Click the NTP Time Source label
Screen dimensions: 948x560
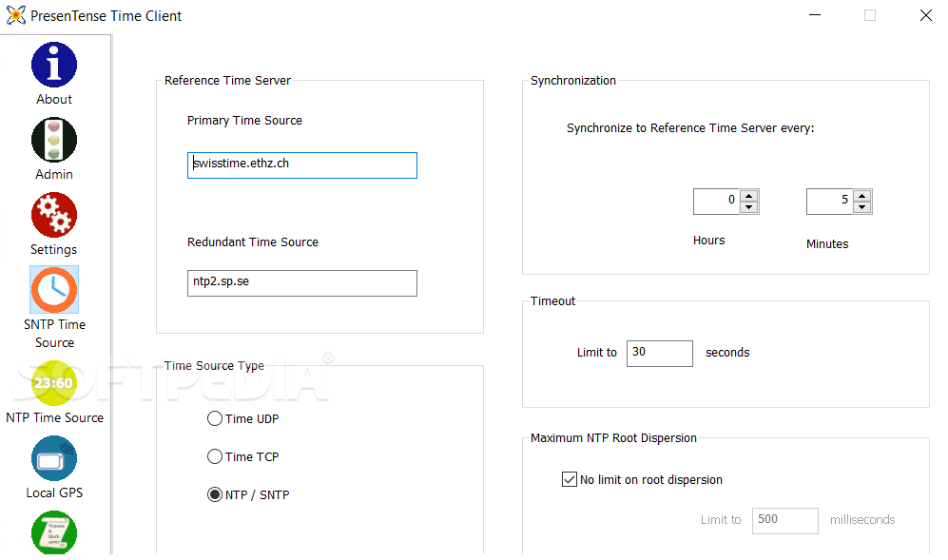[x=54, y=417]
